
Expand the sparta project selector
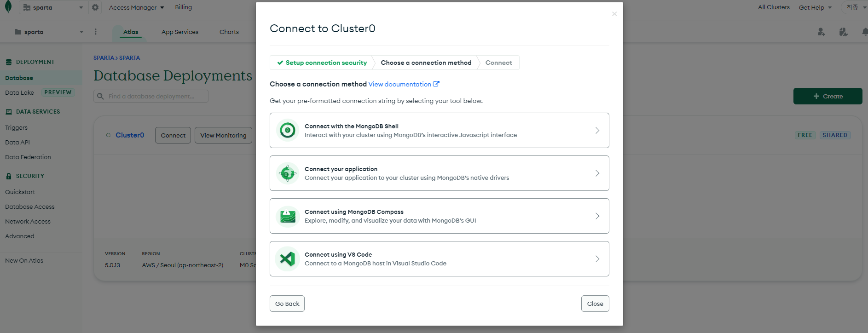pos(48,32)
